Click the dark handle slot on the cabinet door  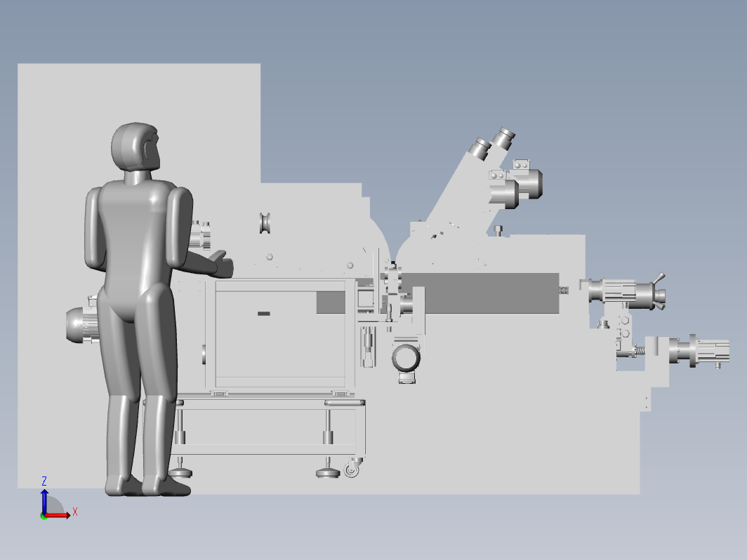[264, 313]
